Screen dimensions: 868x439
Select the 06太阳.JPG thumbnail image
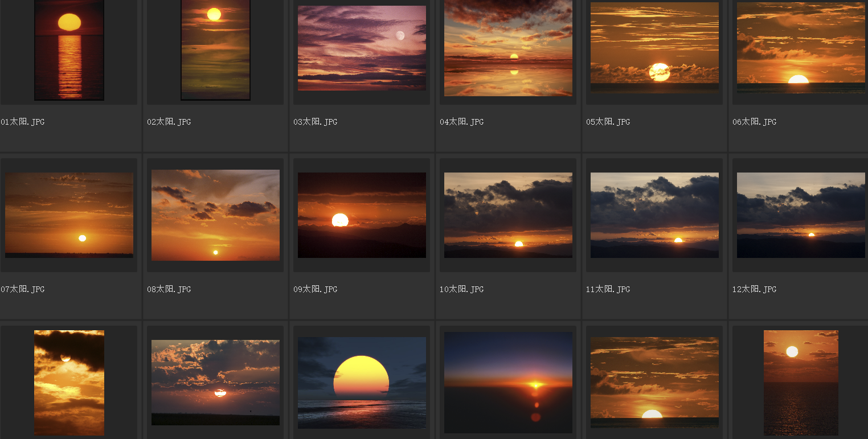pos(801,48)
